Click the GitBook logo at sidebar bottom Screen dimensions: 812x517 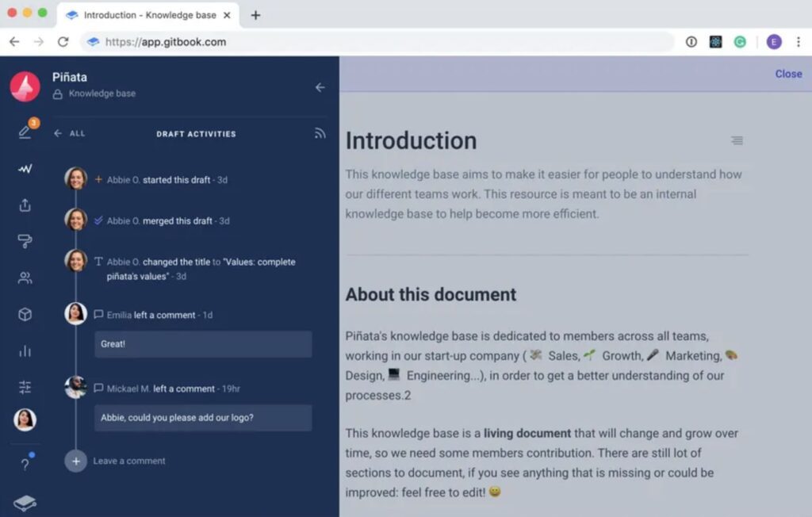[x=25, y=503]
